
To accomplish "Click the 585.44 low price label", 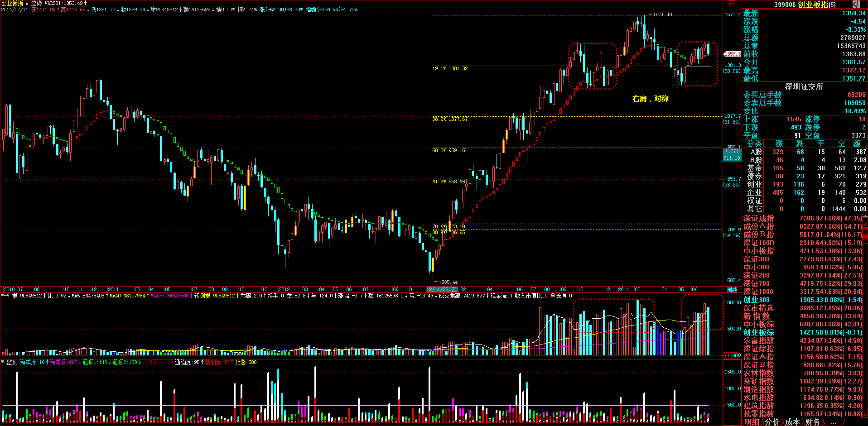I will click(x=449, y=282).
